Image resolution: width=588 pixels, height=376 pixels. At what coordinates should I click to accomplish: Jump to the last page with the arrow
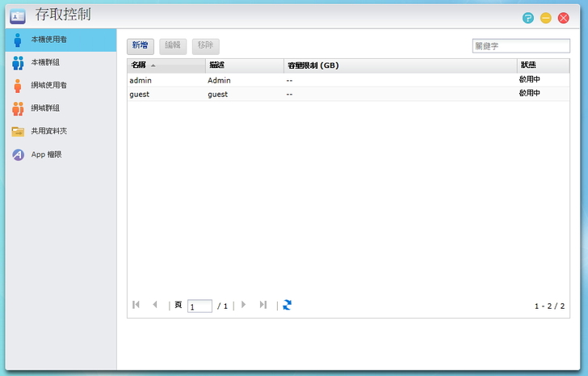[263, 305]
